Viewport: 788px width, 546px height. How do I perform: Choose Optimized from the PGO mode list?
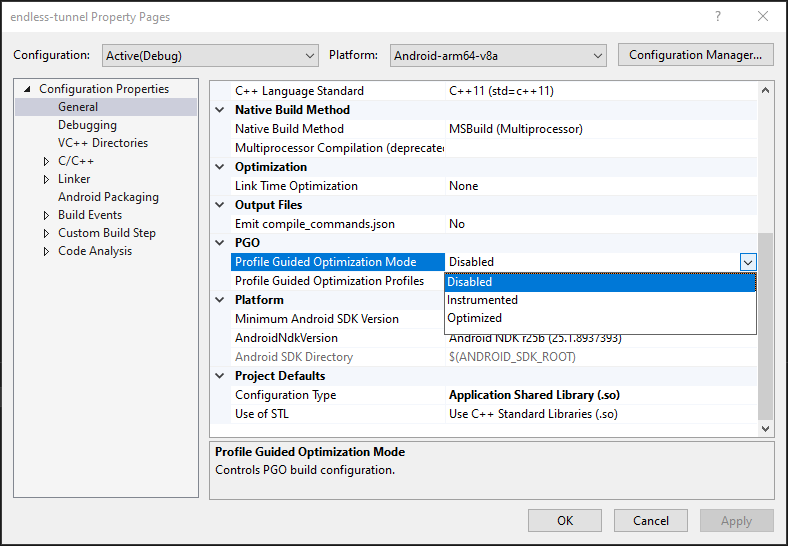[474, 318]
